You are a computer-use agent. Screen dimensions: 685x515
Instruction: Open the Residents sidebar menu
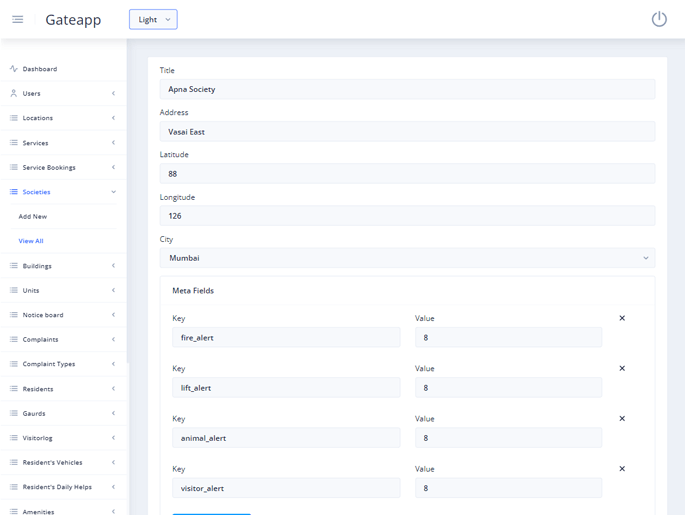point(64,388)
